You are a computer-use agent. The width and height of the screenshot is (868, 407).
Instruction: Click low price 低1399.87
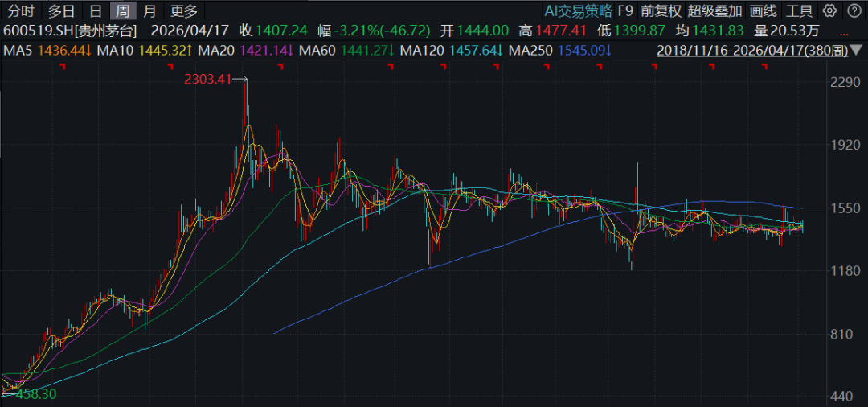click(632, 31)
